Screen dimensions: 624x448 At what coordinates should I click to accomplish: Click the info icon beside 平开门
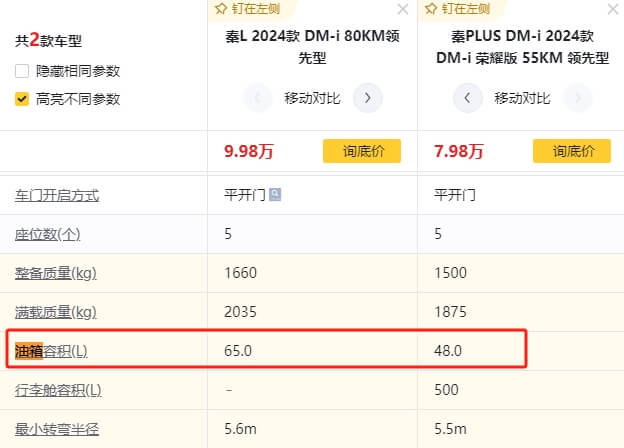[275, 195]
